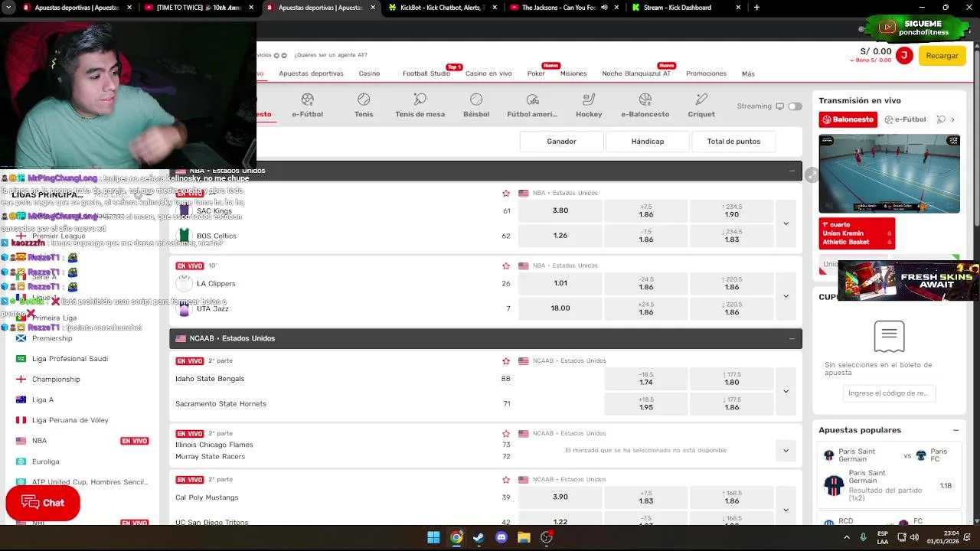Open the Más menu
The image size is (980, 551).
(748, 73)
